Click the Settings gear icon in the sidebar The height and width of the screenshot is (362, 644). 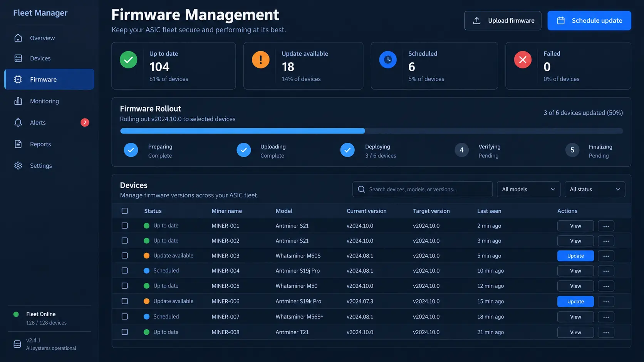coord(18,165)
